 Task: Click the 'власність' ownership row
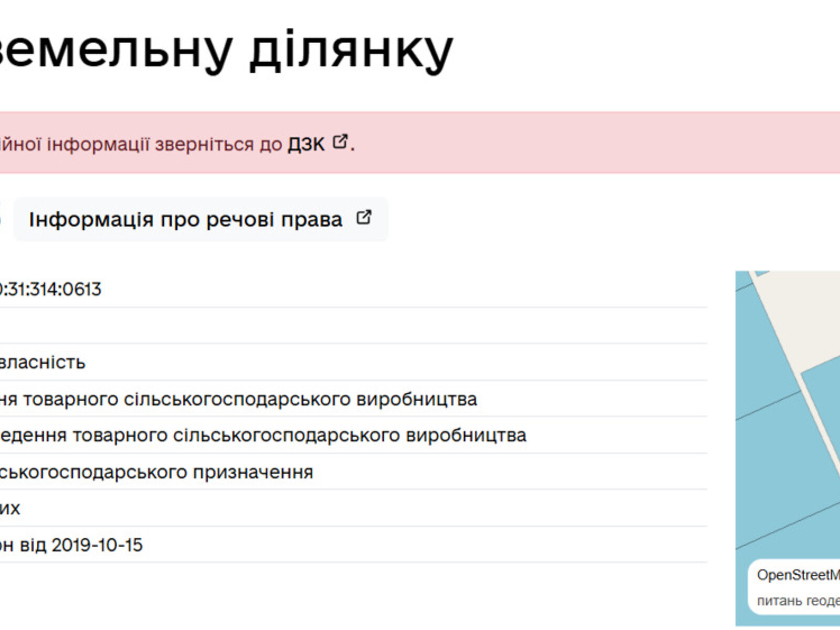pos(42,362)
